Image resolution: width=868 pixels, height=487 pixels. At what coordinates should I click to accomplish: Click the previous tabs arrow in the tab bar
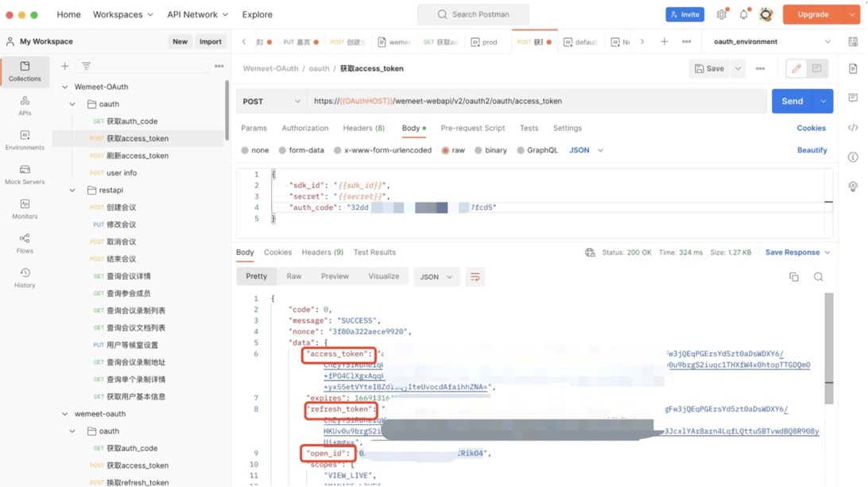243,42
